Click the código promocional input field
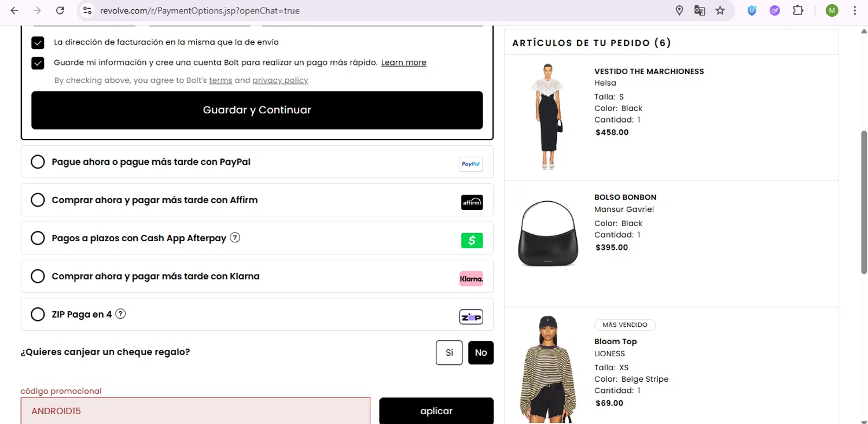The height and width of the screenshot is (424, 868). click(x=196, y=411)
